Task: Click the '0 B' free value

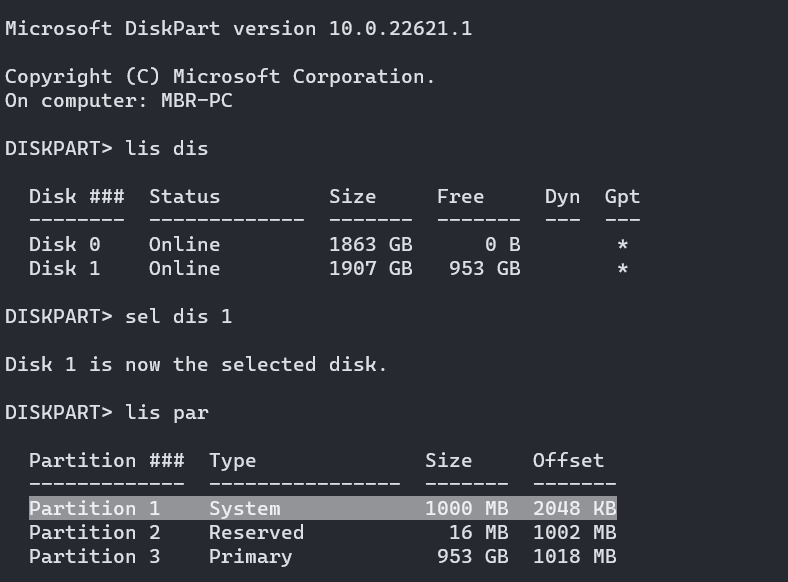Action: click(x=503, y=245)
